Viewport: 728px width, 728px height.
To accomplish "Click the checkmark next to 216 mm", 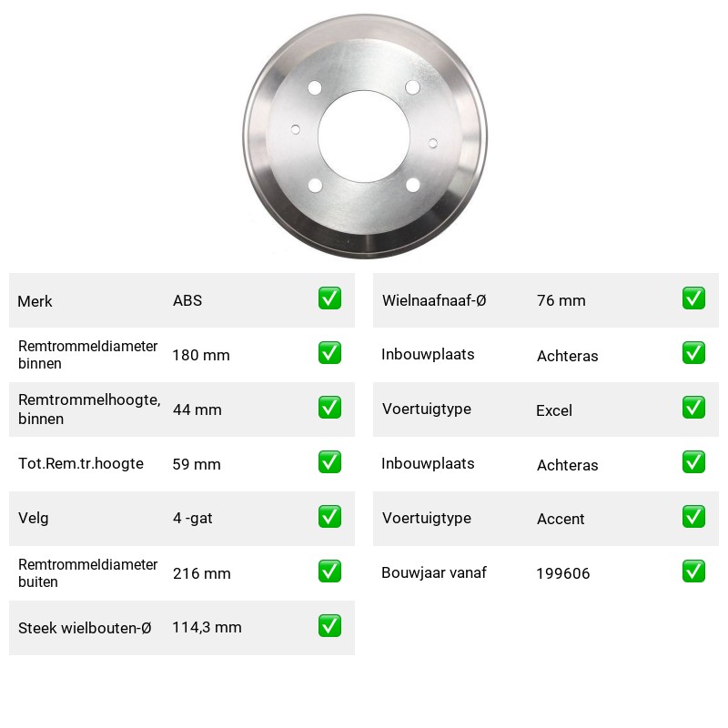I will (x=329, y=571).
